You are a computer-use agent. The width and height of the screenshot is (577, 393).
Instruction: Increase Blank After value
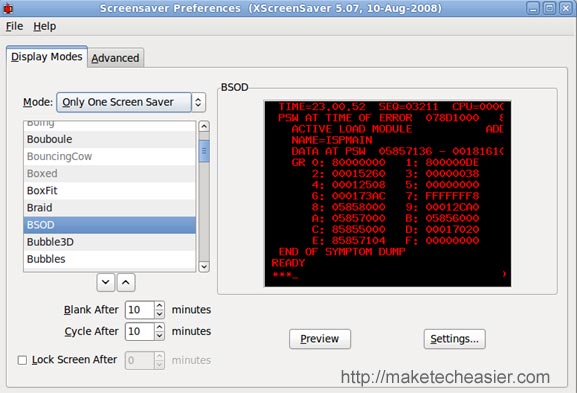(159, 306)
